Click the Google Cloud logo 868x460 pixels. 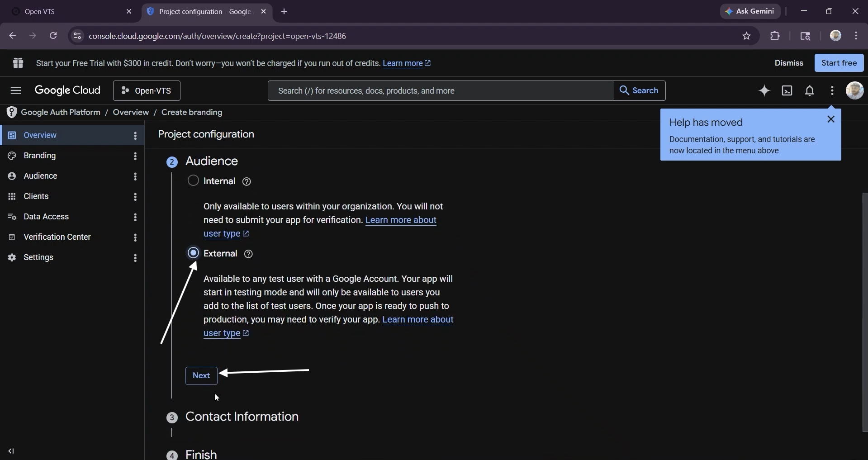pos(67,90)
